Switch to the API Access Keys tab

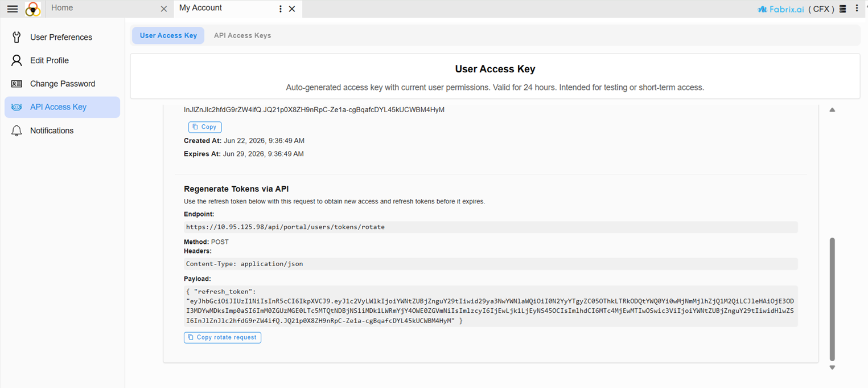(242, 35)
